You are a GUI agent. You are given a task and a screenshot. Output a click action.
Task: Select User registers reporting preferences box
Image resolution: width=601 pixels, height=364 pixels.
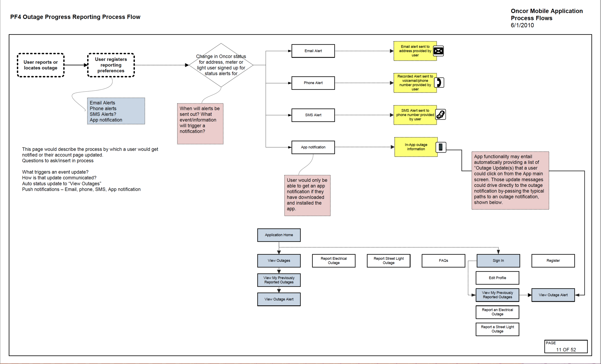coord(111,65)
